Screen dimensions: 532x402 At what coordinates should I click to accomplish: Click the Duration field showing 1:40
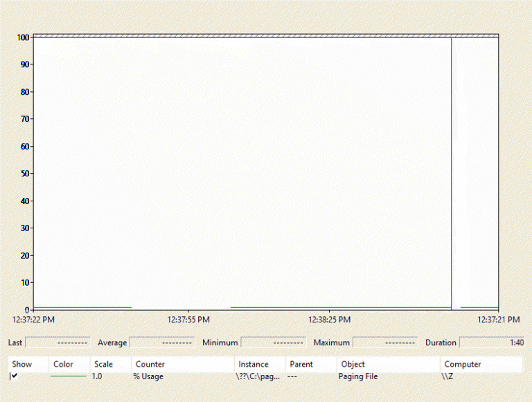tap(492, 342)
